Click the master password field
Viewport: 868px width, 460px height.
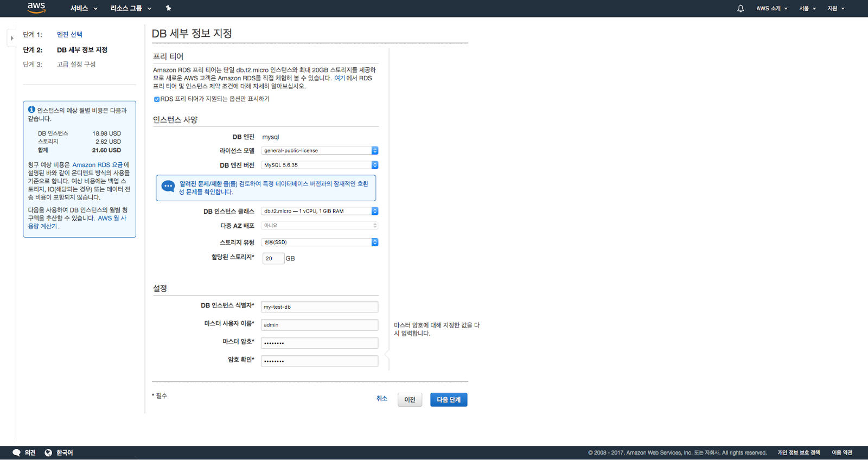(x=320, y=343)
